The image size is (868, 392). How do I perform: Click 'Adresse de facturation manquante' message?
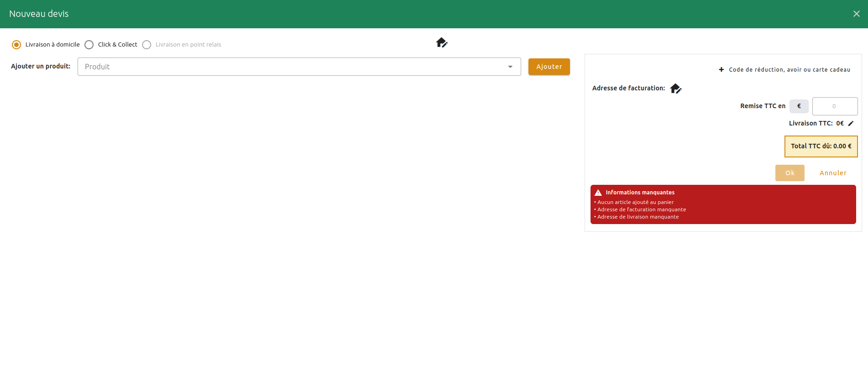point(641,209)
